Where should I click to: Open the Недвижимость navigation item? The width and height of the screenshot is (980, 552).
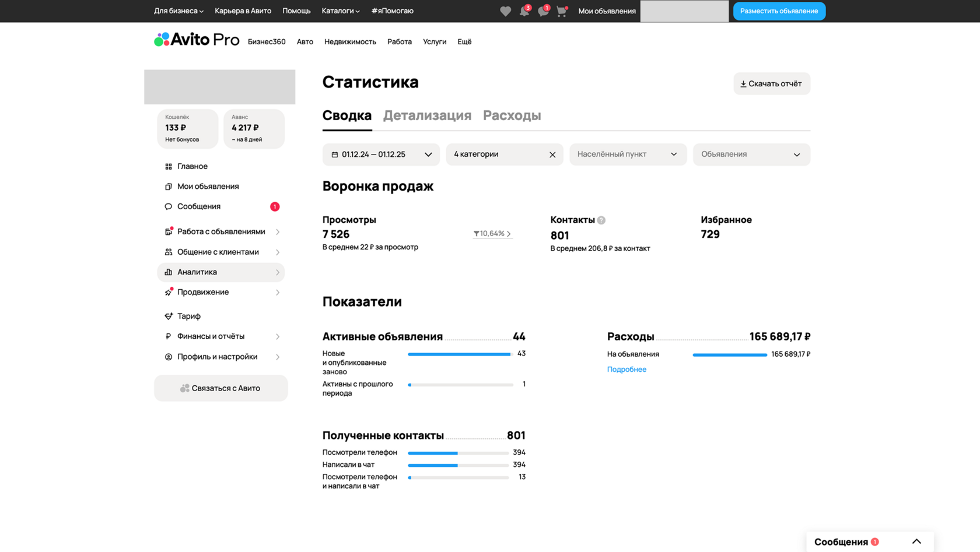tap(350, 42)
